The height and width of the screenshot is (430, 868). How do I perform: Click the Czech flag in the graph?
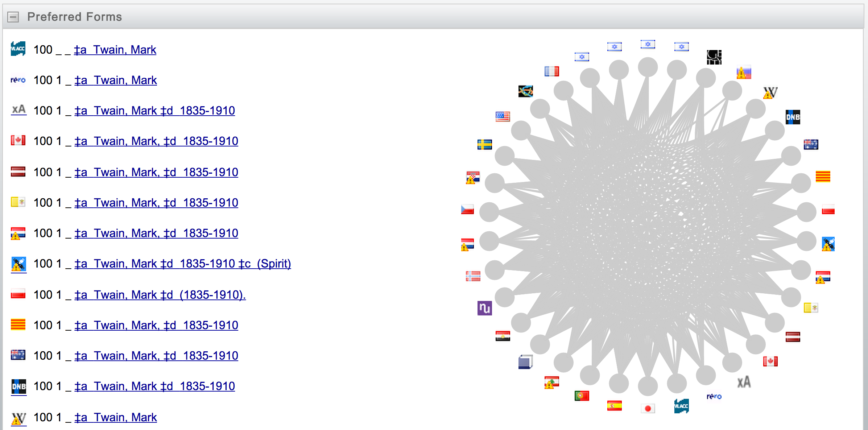[467, 210]
